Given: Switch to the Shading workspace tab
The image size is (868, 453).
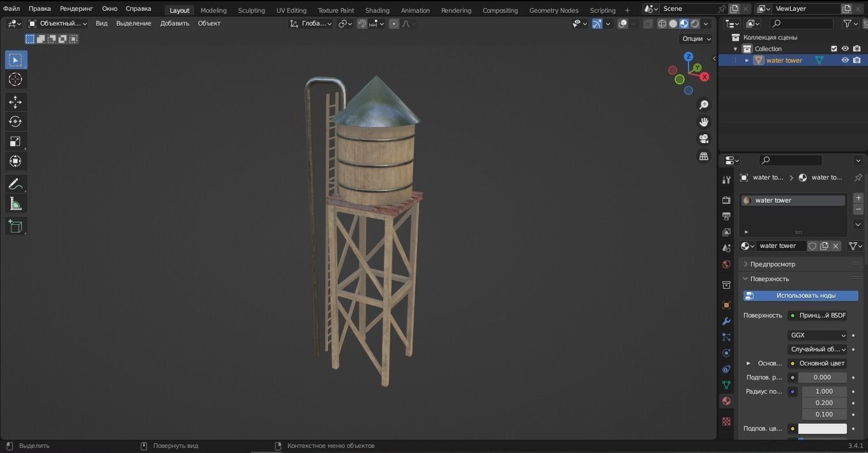Looking at the screenshot, I should [x=377, y=10].
